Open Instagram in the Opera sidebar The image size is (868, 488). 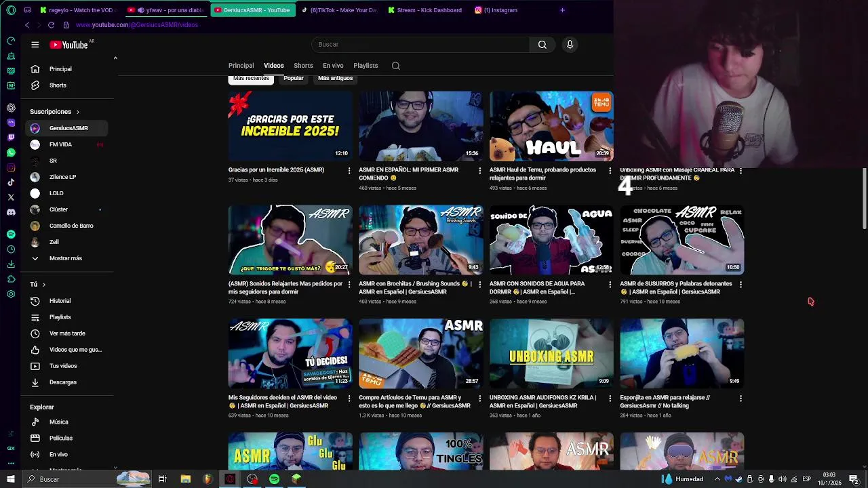pyautogui.click(x=11, y=167)
